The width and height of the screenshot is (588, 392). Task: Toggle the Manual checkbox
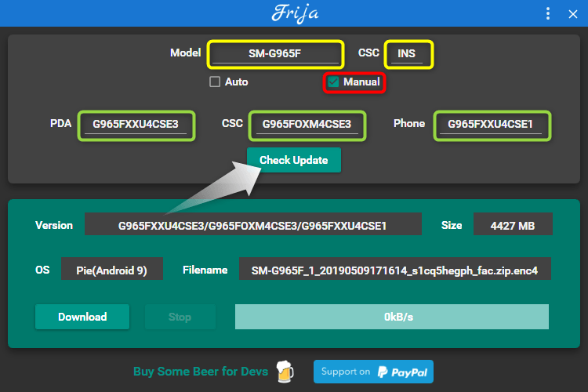tap(334, 82)
